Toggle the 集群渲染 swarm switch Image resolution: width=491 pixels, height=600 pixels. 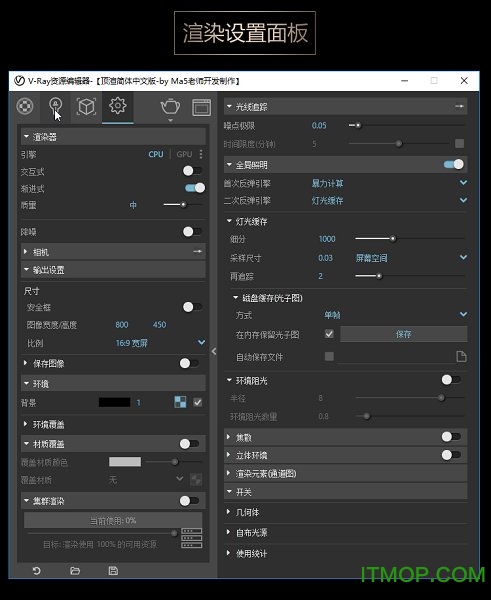tap(189, 501)
